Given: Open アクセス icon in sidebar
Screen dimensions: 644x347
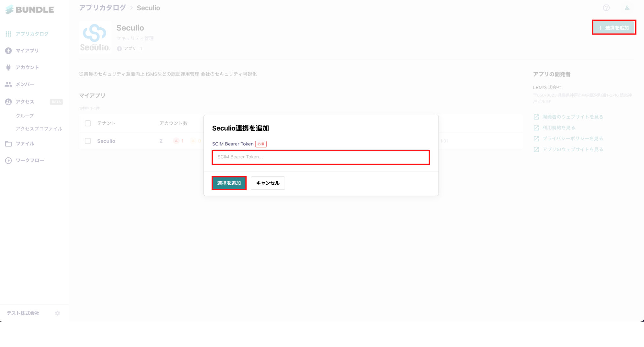Looking at the screenshot, I should 8,102.
